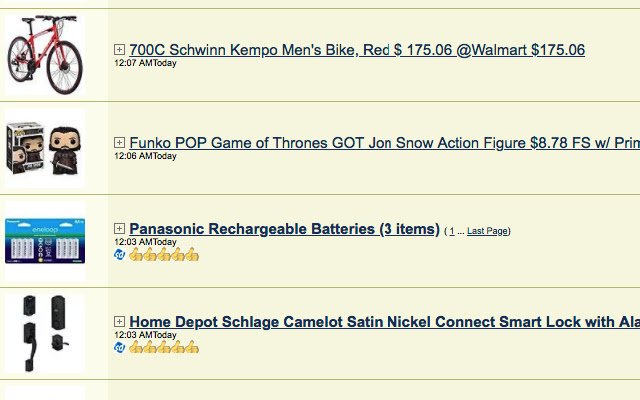Click the last thumbs-up rating icon under Schlage Lock
The image size is (640, 400).
(192, 348)
